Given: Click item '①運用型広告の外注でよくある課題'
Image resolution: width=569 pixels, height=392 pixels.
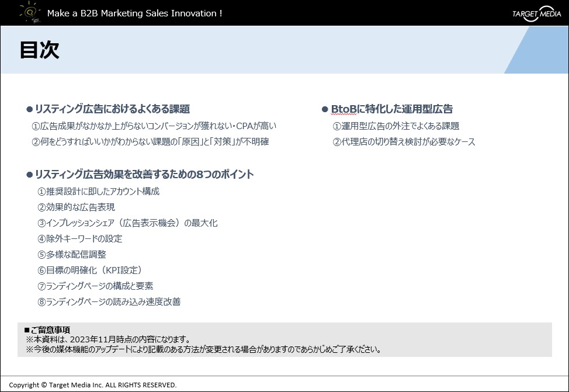Looking at the screenshot, I should pyautogui.click(x=396, y=126).
